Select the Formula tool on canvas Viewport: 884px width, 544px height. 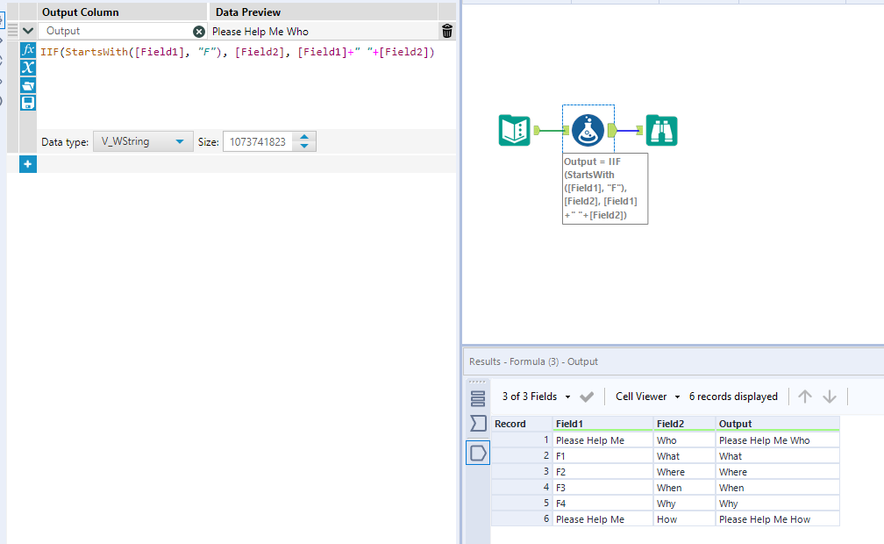tap(587, 130)
